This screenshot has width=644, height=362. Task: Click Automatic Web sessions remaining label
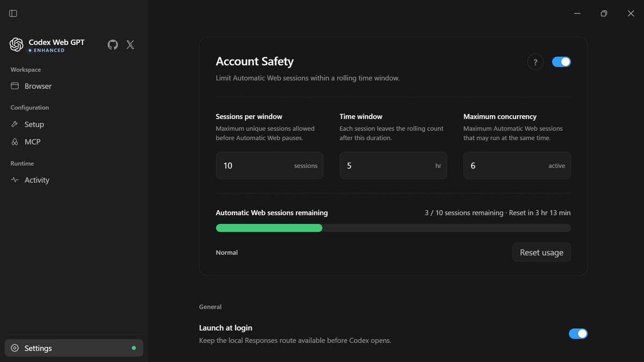(x=272, y=212)
